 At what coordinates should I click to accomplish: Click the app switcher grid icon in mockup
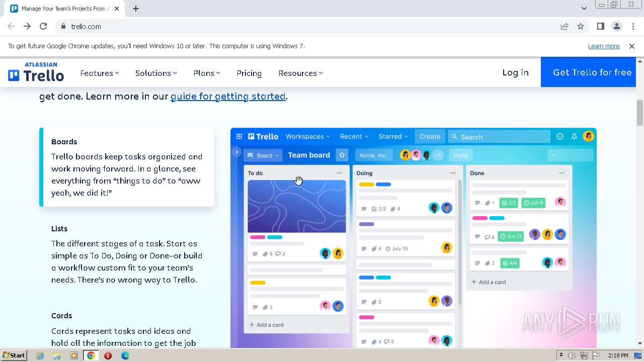click(x=239, y=136)
